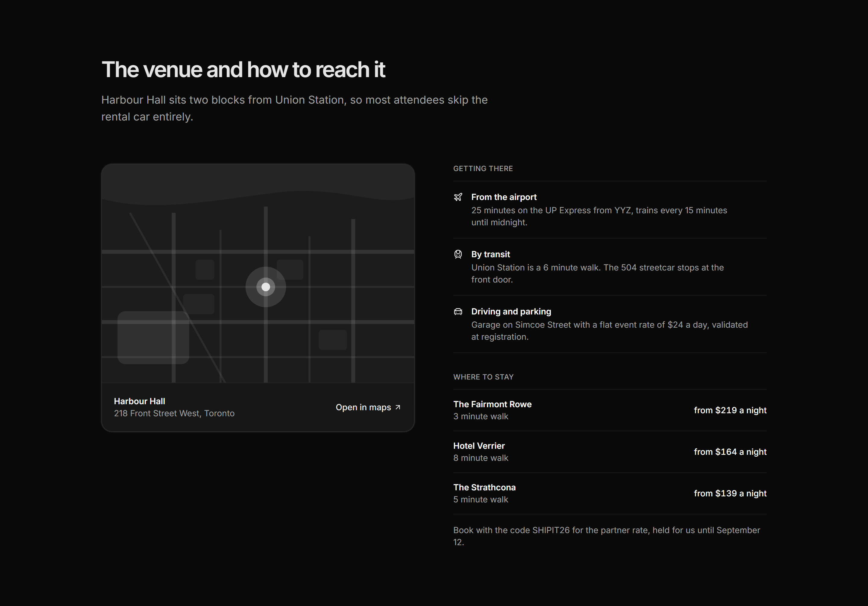
Task: Click the WHERE TO STAY section label
Action: 483,377
